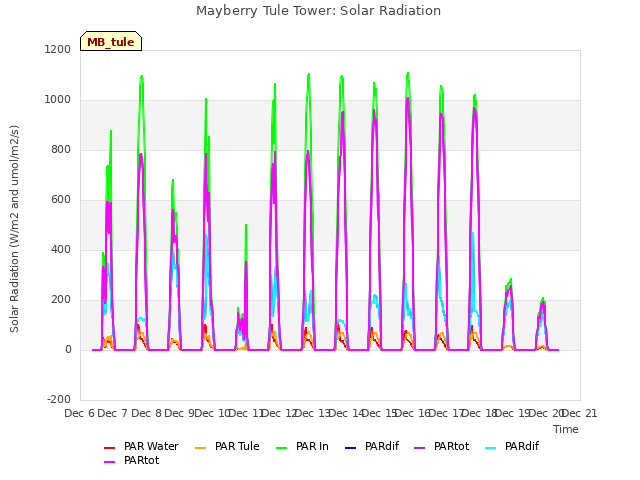Screen dimensions: 640x480
Task: Click the 1200 y-axis tick label
Action: pyautogui.click(x=58, y=49)
